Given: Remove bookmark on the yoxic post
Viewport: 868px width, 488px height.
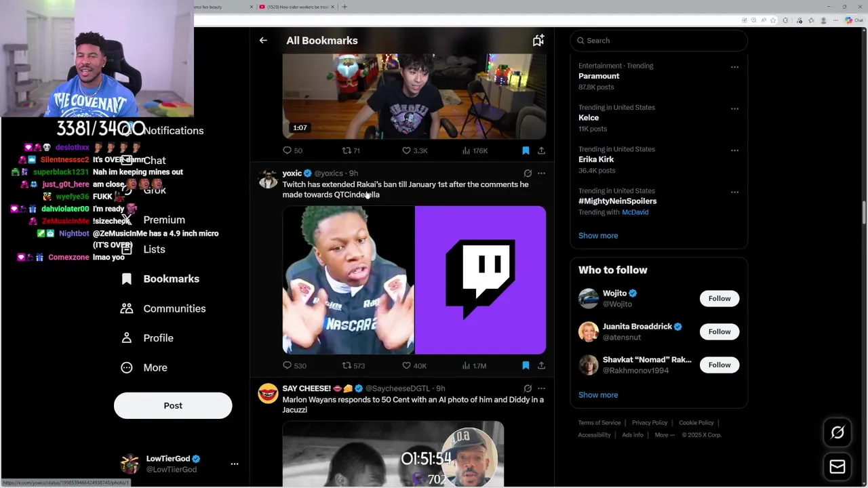Looking at the screenshot, I should (526, 365).
